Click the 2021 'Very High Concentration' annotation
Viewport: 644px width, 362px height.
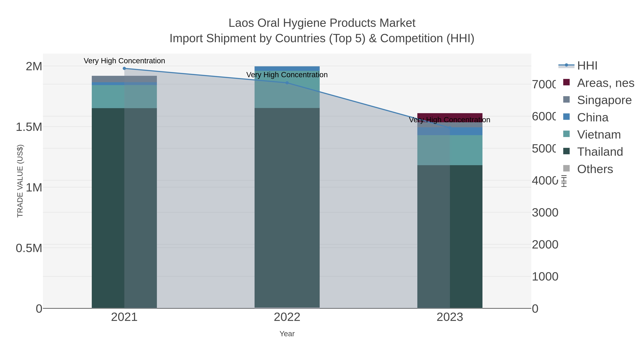[x=124, y=61]
